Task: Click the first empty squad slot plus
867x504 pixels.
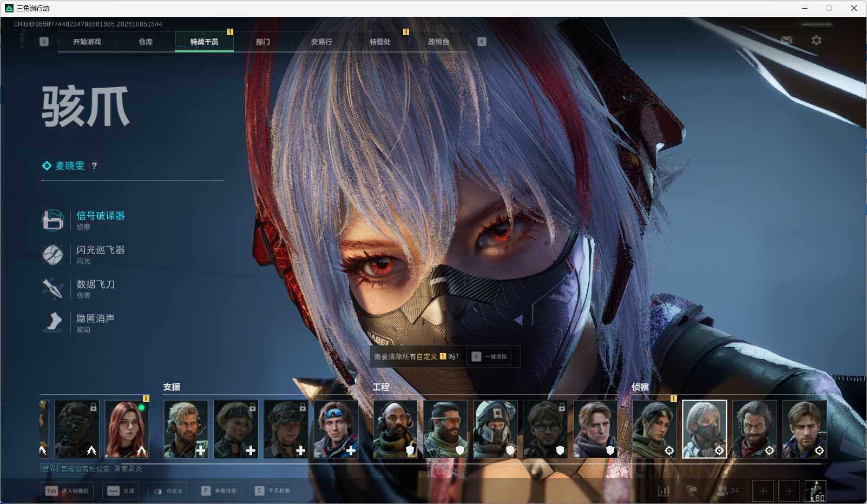Action: pos(763,491)
